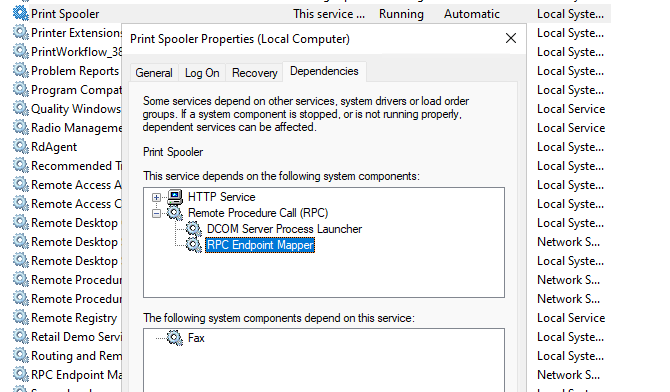Select the Fax dependent component
This screenshot has height=392, width=670.
[x=196, y=338]
